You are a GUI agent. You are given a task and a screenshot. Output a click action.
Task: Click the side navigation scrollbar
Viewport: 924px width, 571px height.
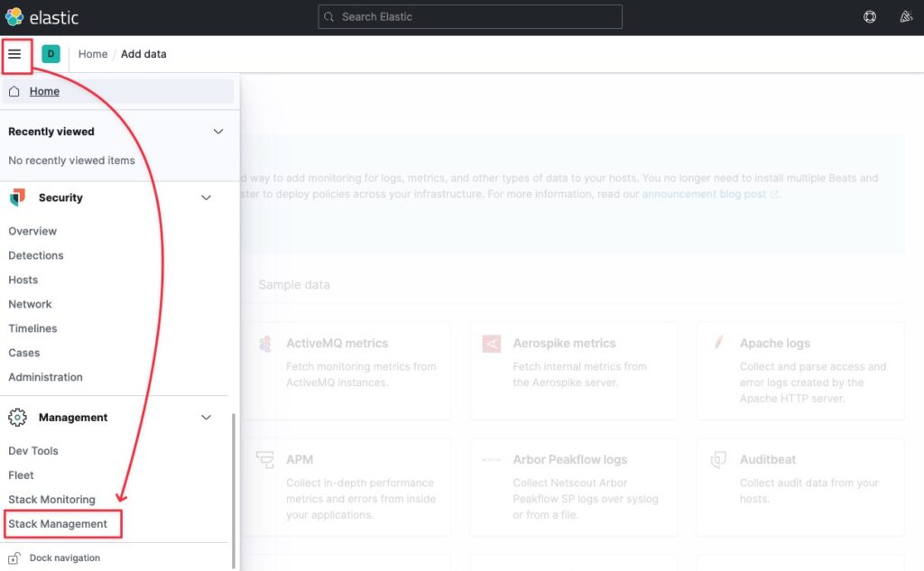pos(234,491)
